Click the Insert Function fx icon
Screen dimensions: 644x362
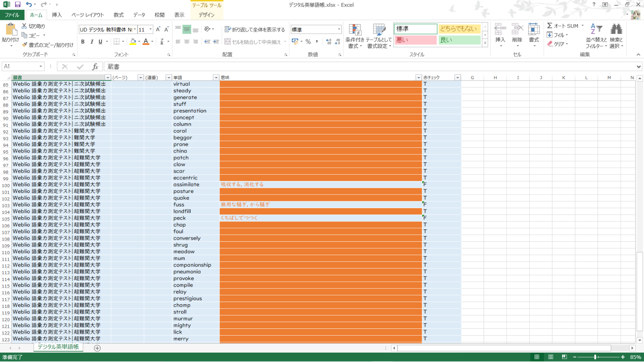(95, 67)
